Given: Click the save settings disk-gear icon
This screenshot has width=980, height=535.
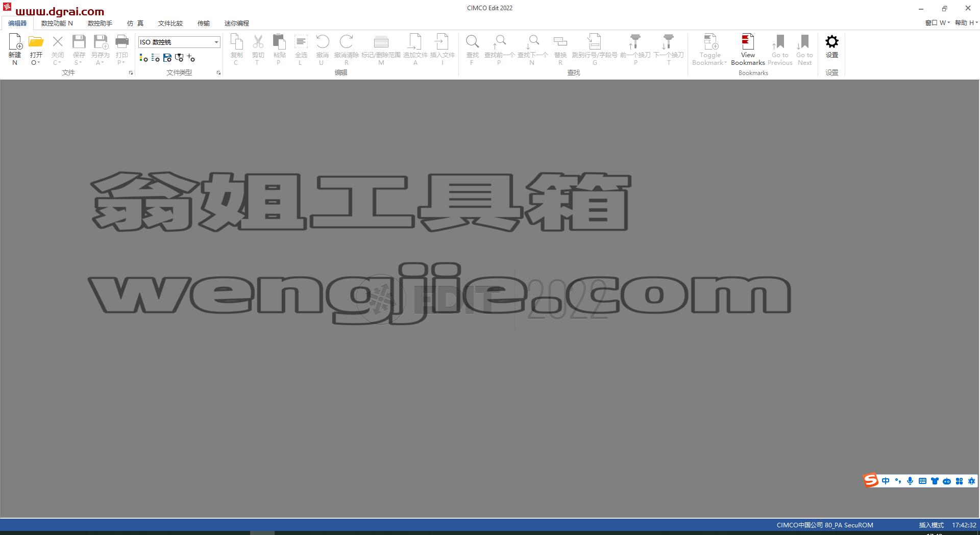Looking at the screenshot, I should tap(167, 58).
